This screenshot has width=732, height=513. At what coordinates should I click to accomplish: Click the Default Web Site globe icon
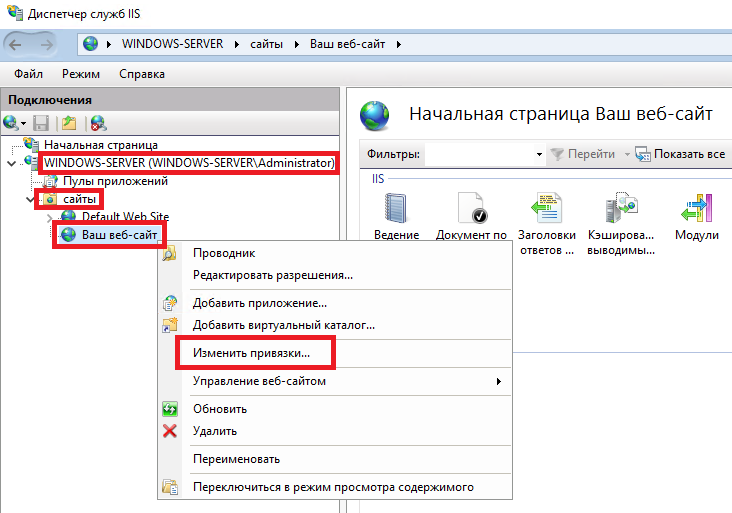pos(68,217)
